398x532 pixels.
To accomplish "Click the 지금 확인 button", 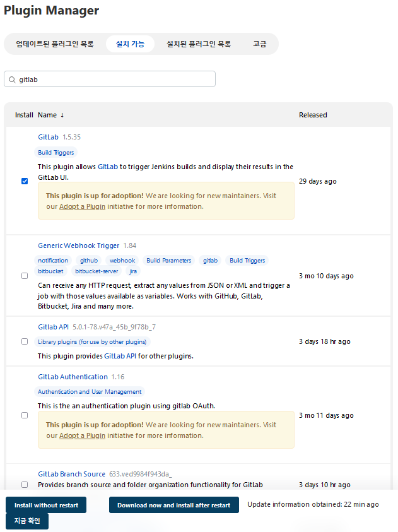I will 27,521.
